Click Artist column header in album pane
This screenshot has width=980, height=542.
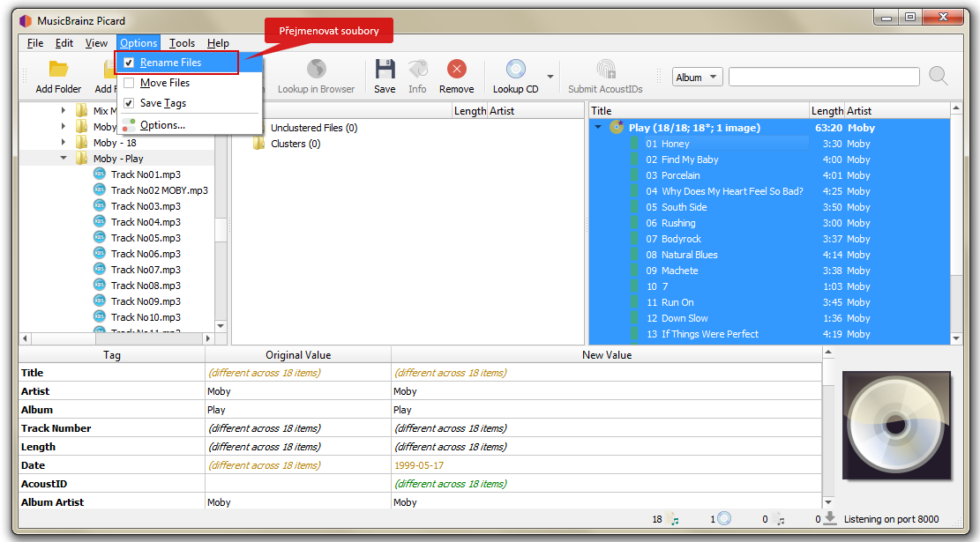click(x=897, y=110)
